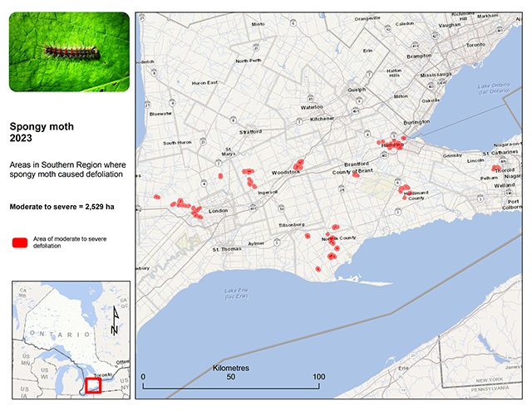532x411 pixels.
Task: Click the Halton Hills label
Action: (x=394, y=73)
